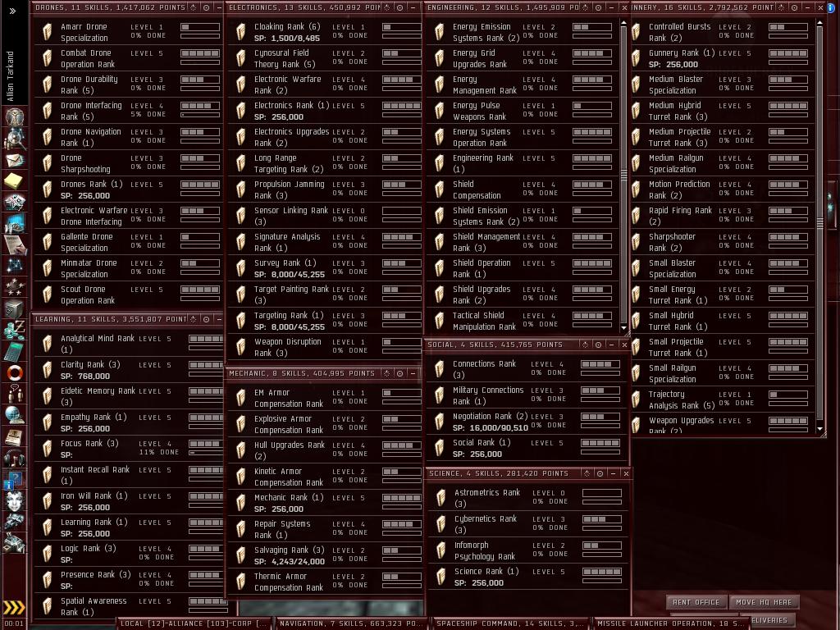840x630 pixels.
Task: Click the 00:01 clock in sidebar
Action: [14, 623]
